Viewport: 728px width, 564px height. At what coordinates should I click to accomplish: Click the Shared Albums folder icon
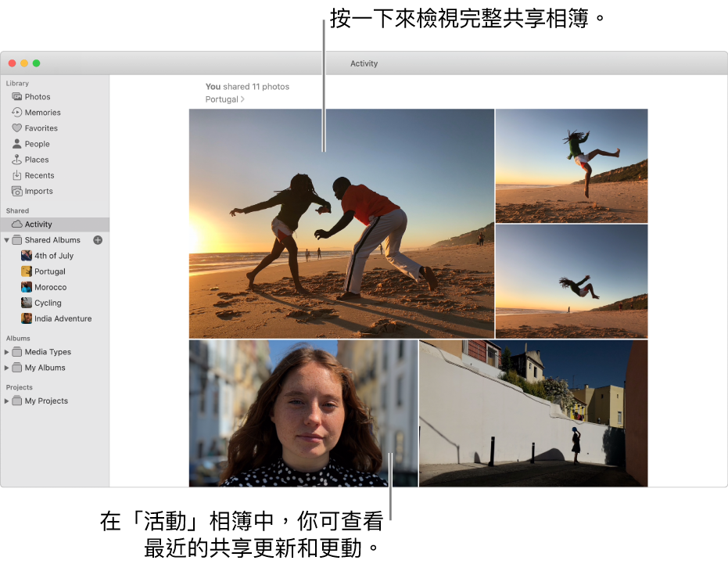tap(17, 239)
